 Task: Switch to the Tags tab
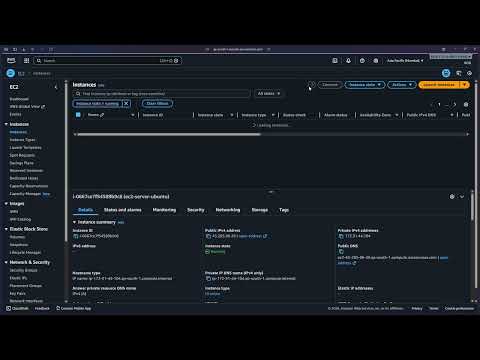point(284,210)
